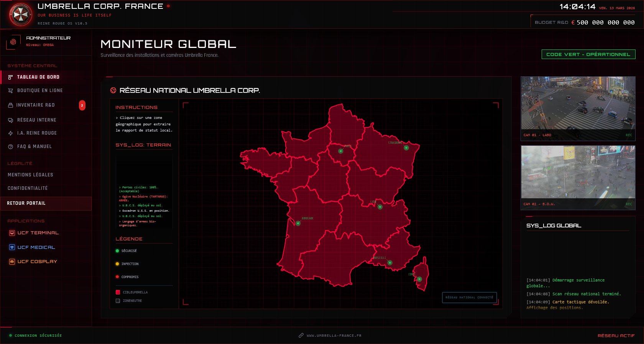
Task: Select the Paris marker on map
Action: pyautogui.click(x=340, y=151)
